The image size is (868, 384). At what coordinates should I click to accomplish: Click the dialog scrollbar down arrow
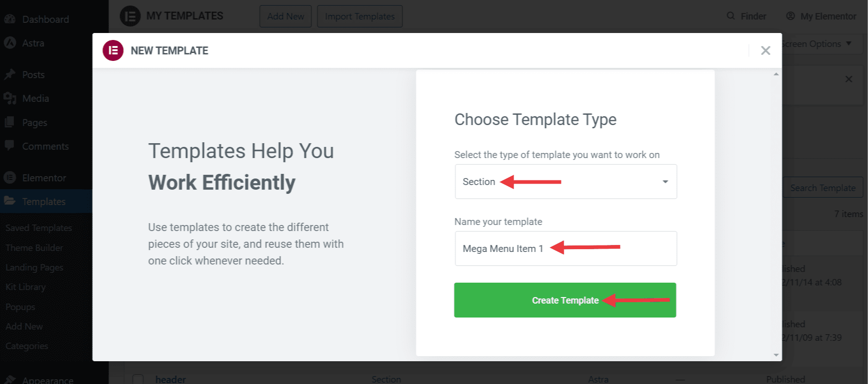(776, 355)
